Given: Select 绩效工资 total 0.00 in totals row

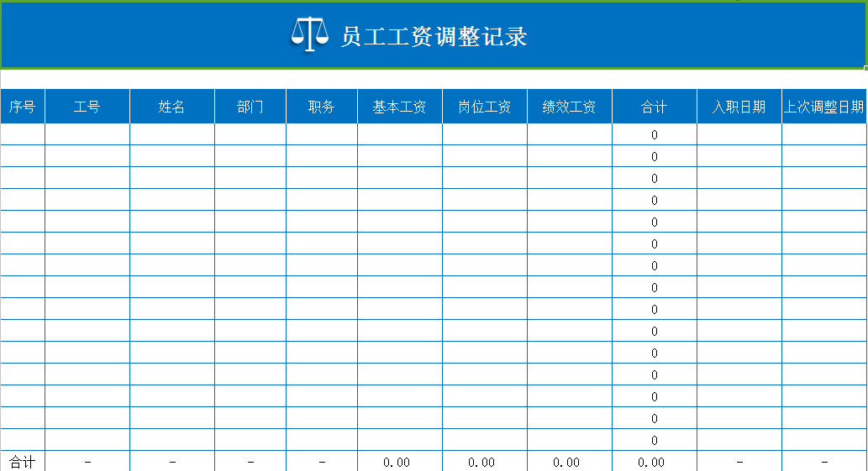Looking at the screenshot, I should [x=566, y=462].
